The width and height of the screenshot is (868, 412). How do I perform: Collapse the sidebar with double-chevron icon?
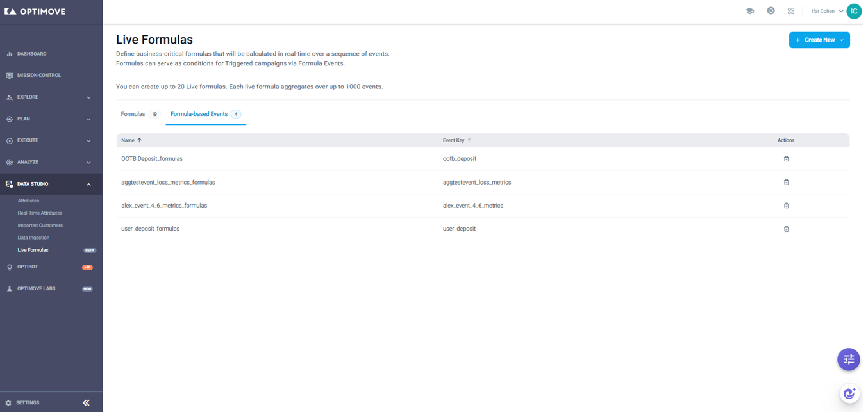click(x=86, y=403)
